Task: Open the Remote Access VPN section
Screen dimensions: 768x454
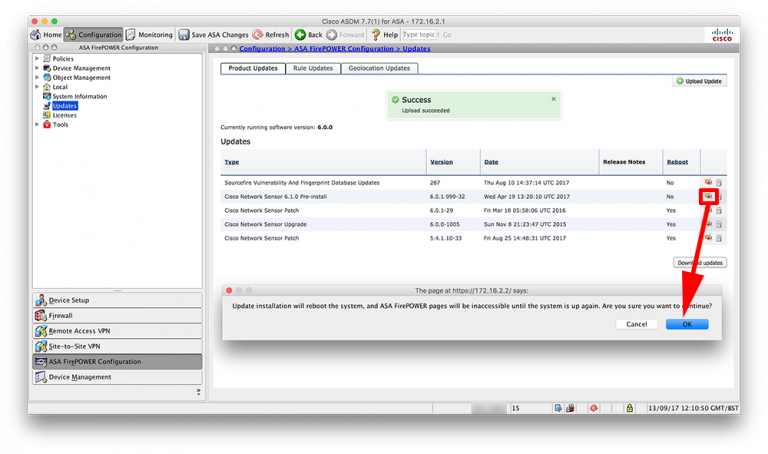Action: (x=117, y=331)
